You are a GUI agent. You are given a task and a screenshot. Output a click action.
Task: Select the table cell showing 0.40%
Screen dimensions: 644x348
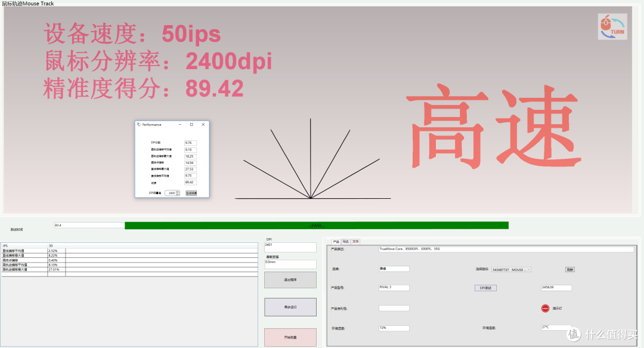(x=56, y=260)
